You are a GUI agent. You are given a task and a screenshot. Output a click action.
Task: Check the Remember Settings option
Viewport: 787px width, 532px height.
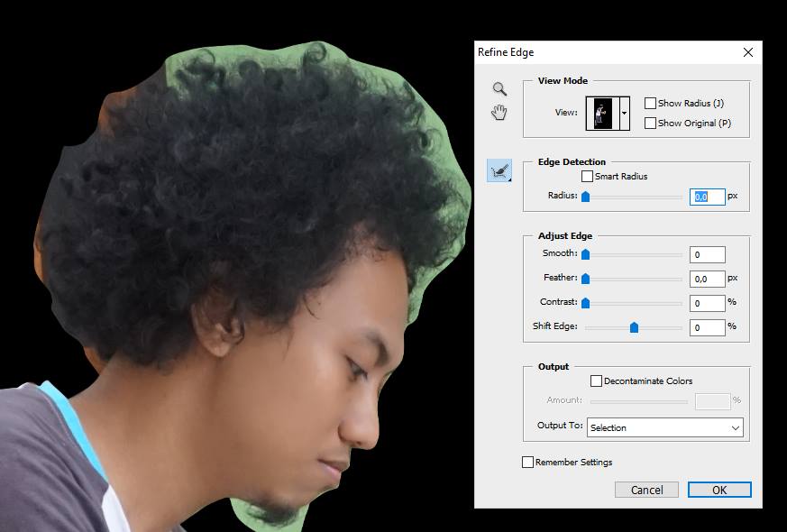coord(526,462)
